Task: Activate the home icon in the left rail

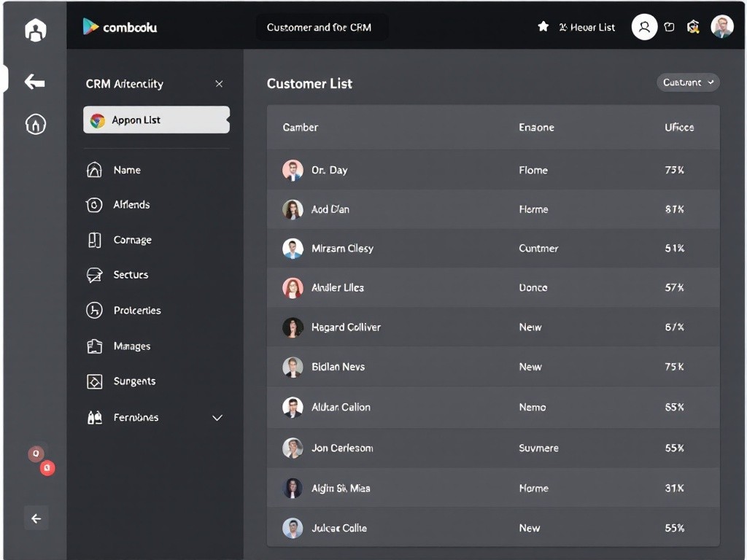Action: click(35, 124)
